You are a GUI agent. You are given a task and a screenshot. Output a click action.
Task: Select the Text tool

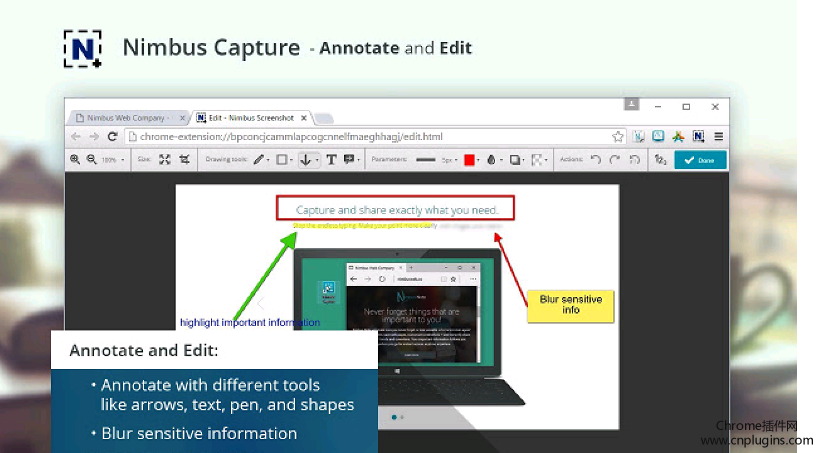331,160
